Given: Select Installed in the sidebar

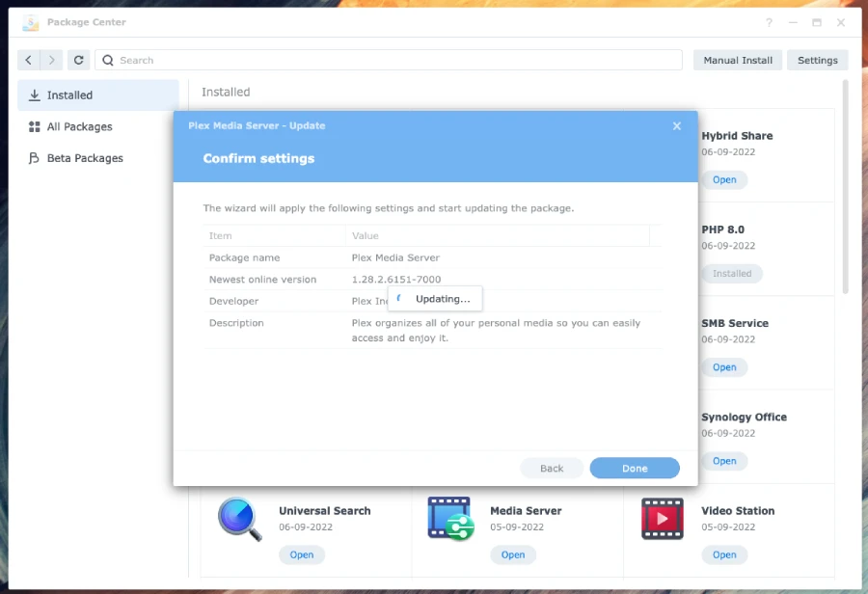Looking at the screenshot, I should (x=98, y=95).
